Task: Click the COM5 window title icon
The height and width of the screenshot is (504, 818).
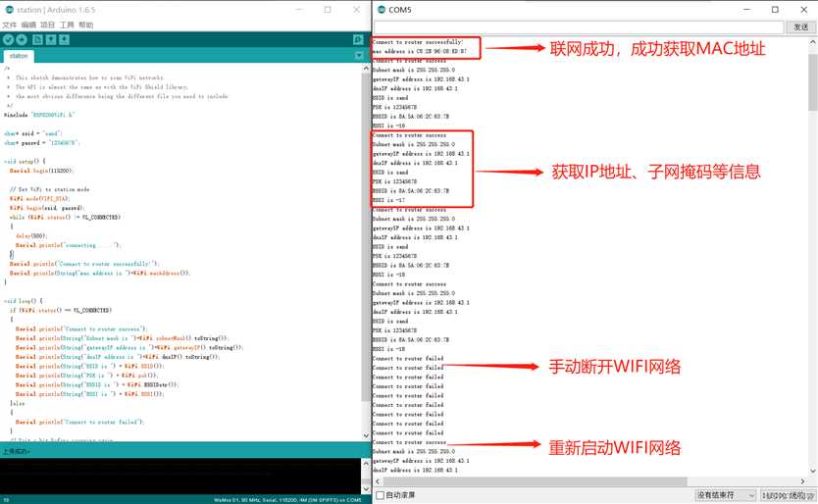Action: [382, 10]
